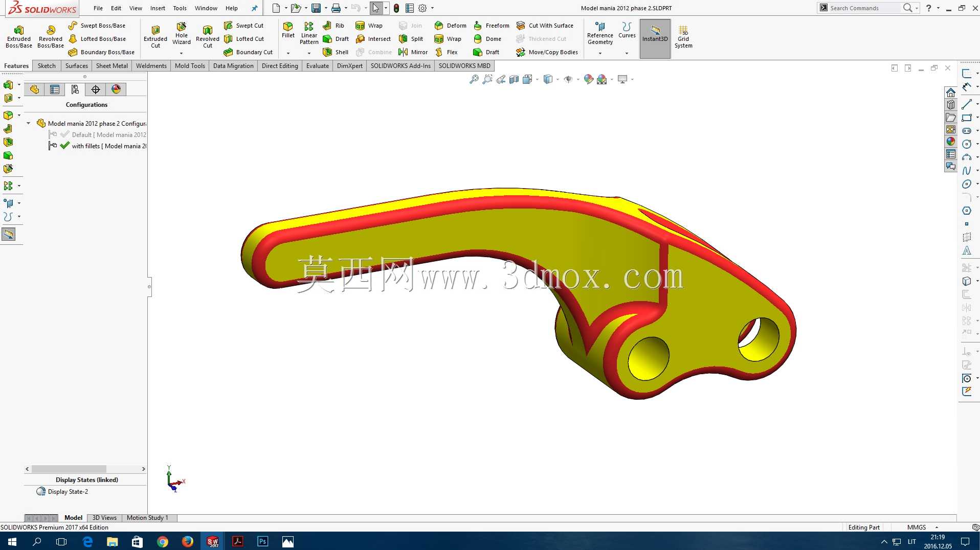This screenshot has height=550, width=980.
Task: Expand the Reference Geometry dropdown
Action: (x=600, y=53)
